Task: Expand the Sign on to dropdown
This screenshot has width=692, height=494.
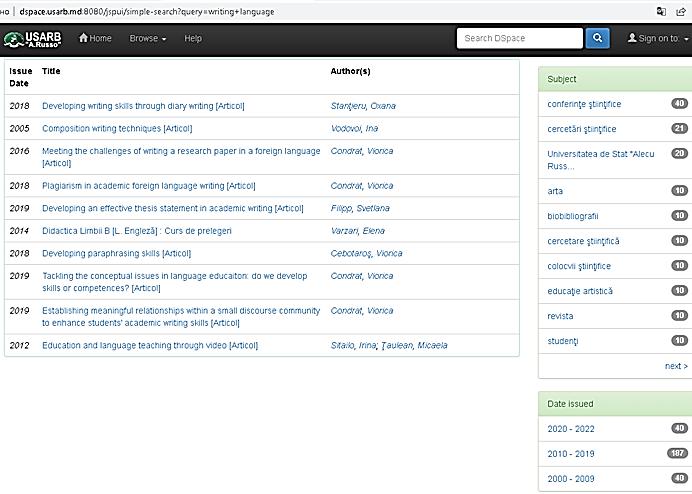Action: pyautogui.click(x=658, y=38)
